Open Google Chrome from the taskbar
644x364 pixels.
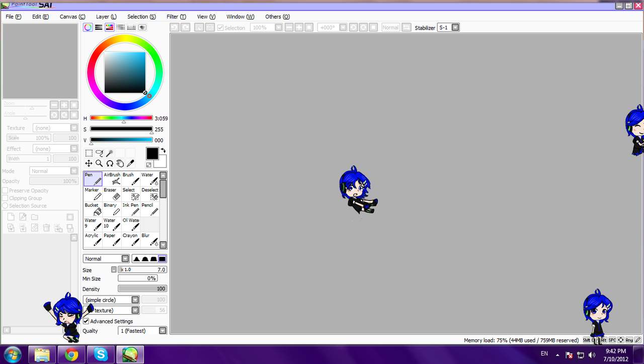[71, 354]
